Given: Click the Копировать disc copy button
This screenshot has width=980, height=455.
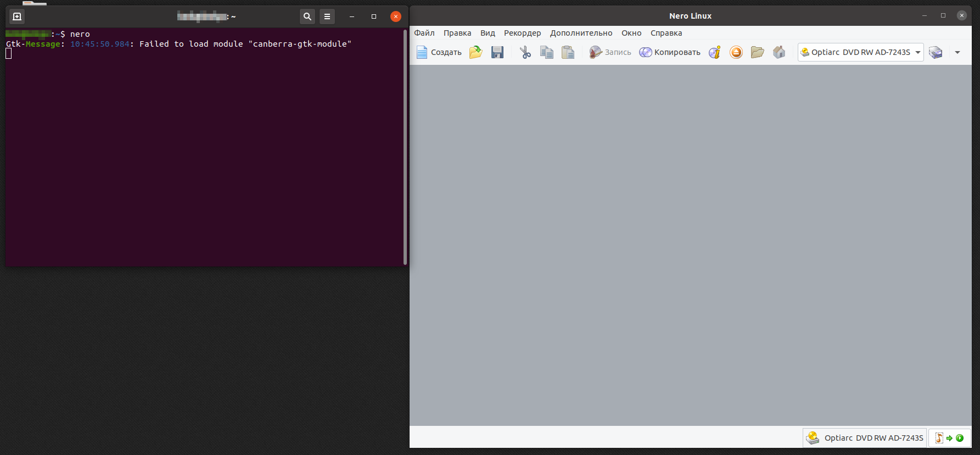Looking at the screenshot, I should pyautogui.click(x=670, y=52).
